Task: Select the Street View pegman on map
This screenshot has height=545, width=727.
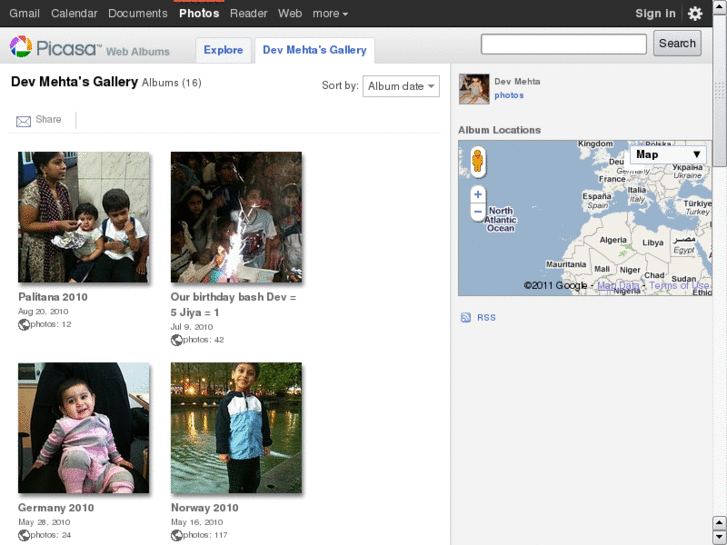Action: point(478,162)
